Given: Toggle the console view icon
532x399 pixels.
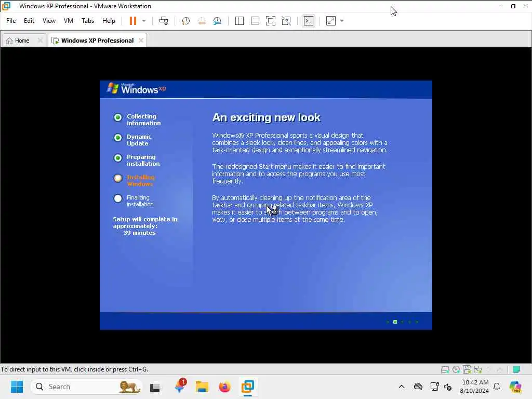Looking at the screenshot, I should coord(309,21).
